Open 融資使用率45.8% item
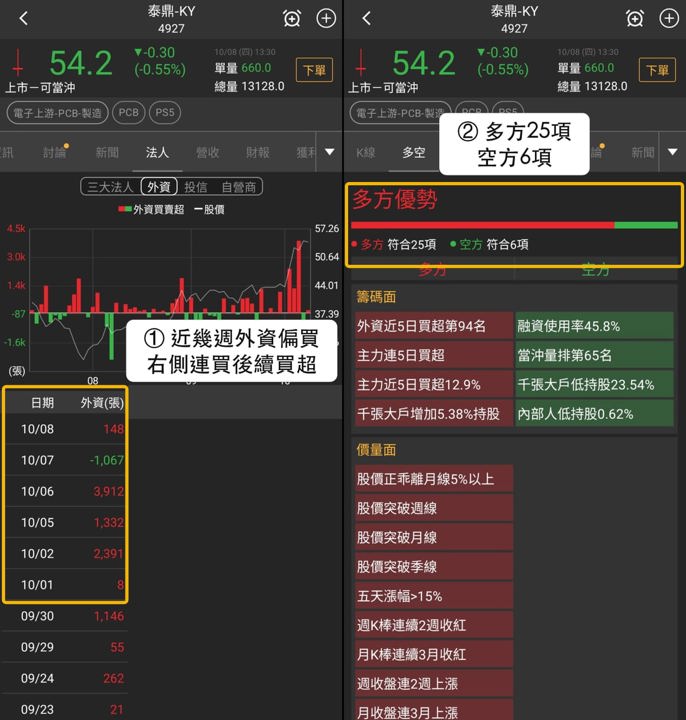The image size is (686, 720). (595, 326)
